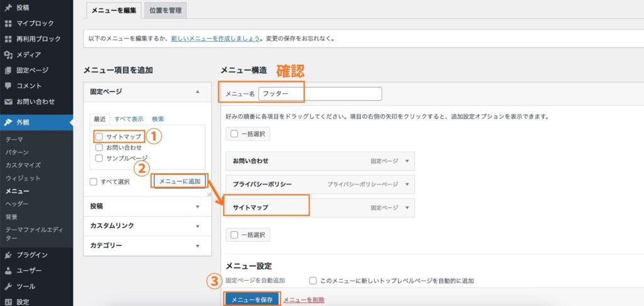Click the メディア icon in sidebar
Image resolution: width=644 pixels, height=306 pixels.
click(x=8, y=55)
